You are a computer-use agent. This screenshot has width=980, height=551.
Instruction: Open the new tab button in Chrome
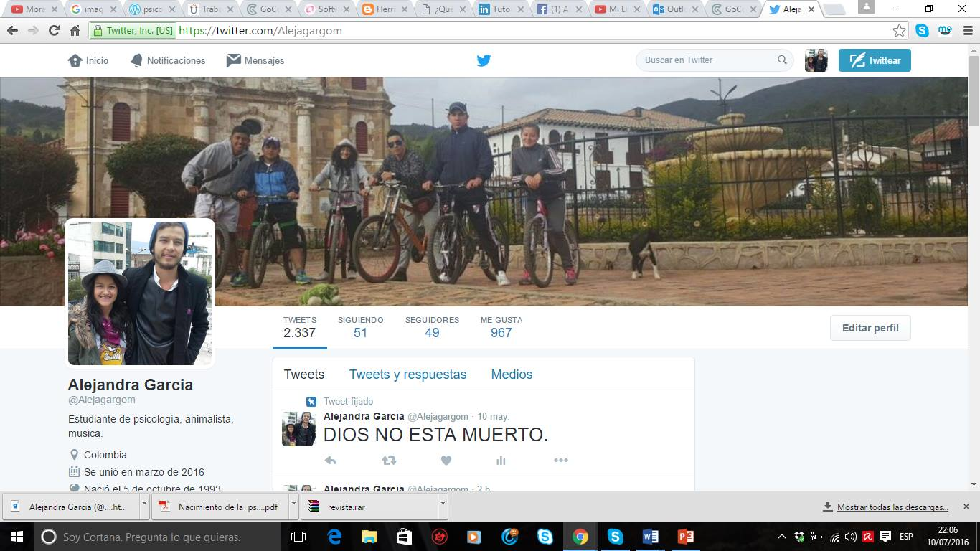click(834, 9)
